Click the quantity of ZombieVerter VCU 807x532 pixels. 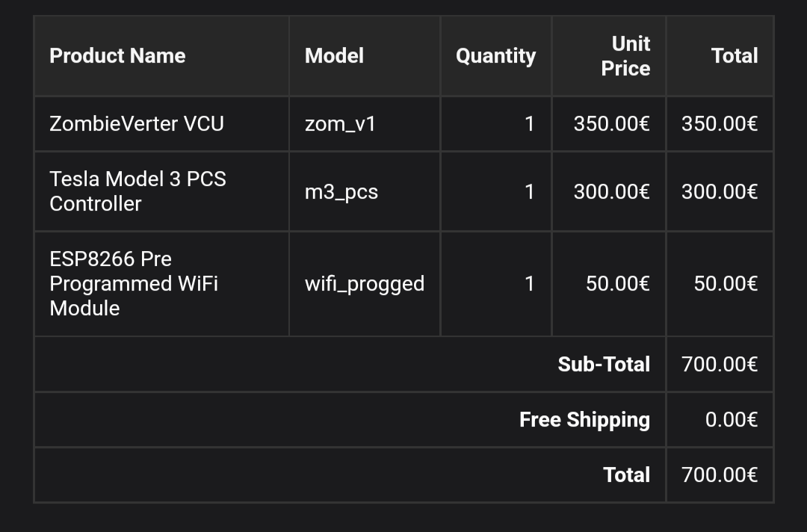coord(529,123)
